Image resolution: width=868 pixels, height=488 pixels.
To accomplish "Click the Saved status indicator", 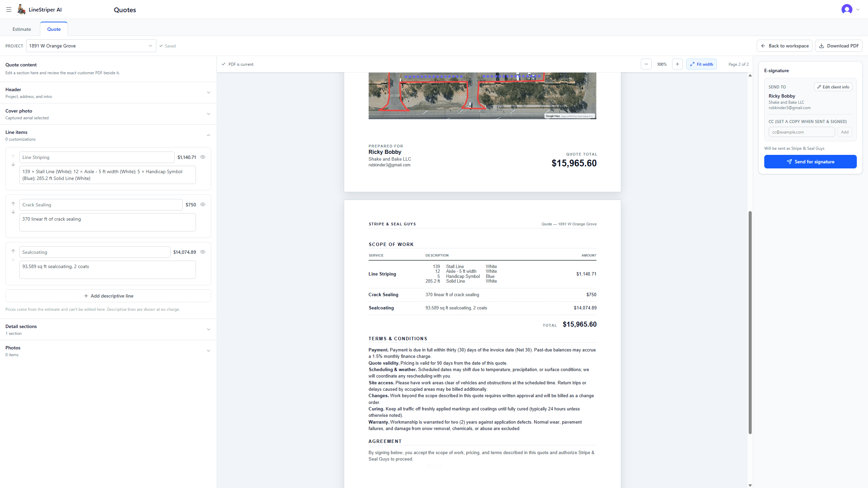I will pyautogui.click(x=167, y=46).
